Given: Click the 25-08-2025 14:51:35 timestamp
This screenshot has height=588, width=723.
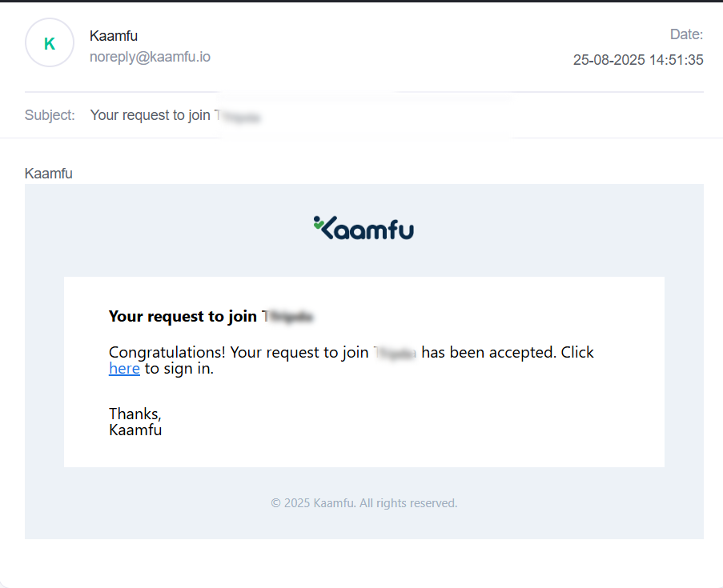Looking at the screenshot, I should [x=638, y=60].
